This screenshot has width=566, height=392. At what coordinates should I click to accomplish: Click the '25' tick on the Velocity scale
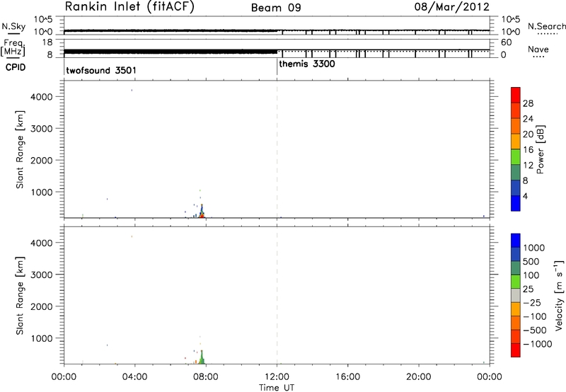tap(529, 289)
